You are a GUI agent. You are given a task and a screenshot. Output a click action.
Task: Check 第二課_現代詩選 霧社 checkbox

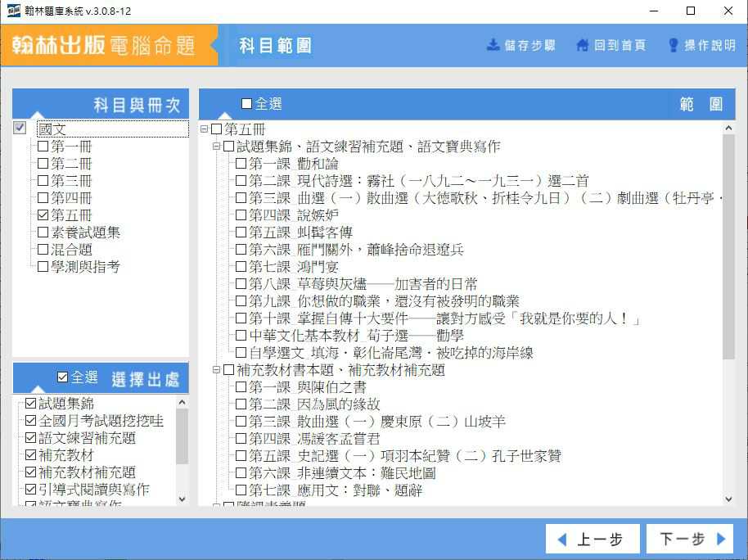point(241,180)
